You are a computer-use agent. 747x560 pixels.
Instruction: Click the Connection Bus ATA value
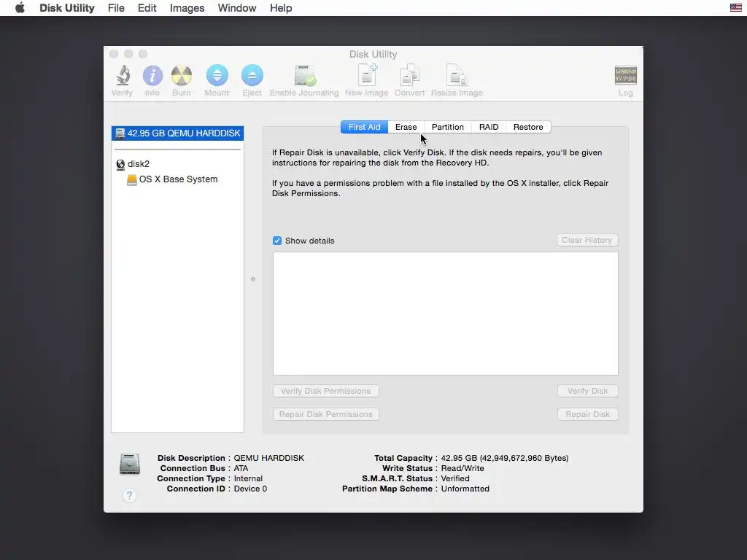point(241,468)
